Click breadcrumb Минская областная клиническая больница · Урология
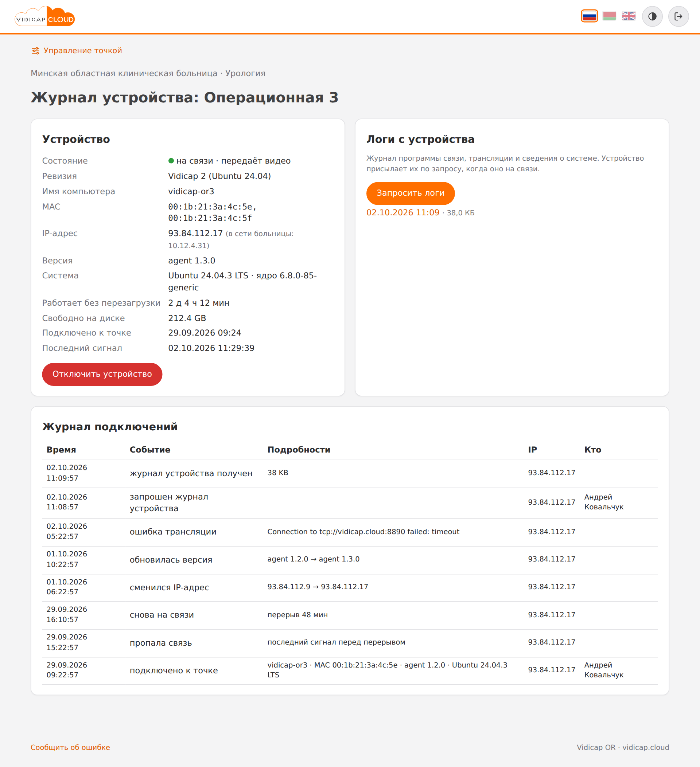 148,74
